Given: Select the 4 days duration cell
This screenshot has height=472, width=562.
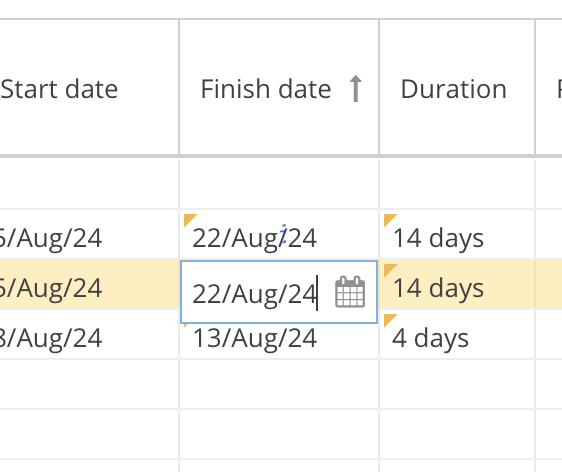Looking at the screenshot, I should pos(430,338).
